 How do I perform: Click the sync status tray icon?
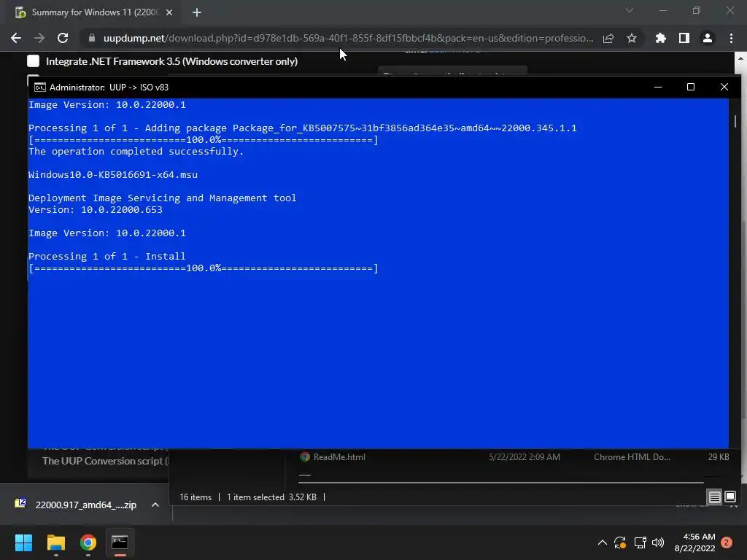(x=620, y=542)
